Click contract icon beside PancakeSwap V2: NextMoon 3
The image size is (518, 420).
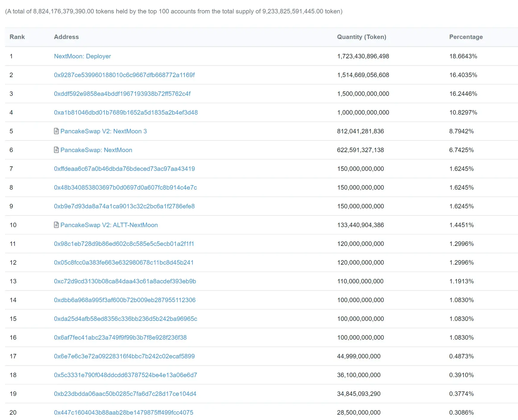tap(56, 131)
